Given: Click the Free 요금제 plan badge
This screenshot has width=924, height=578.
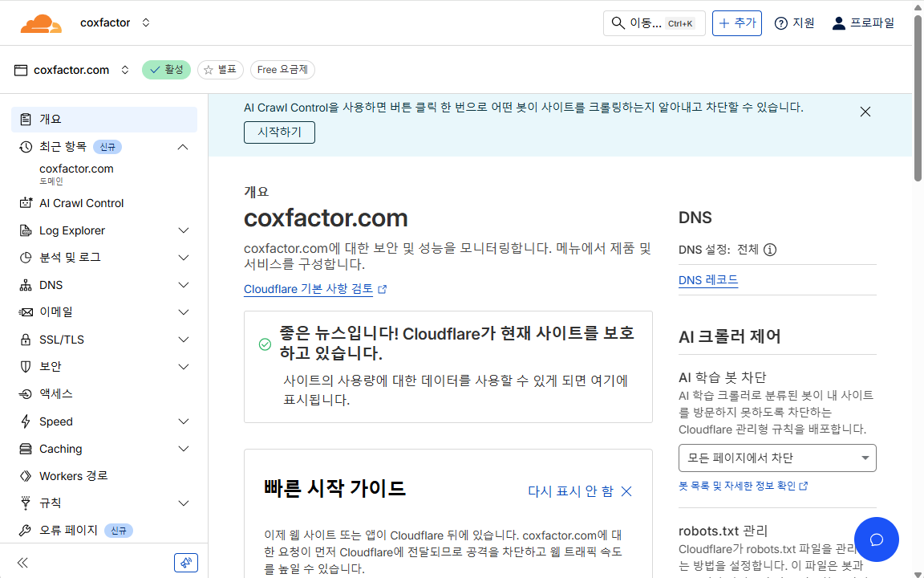Looking at the screenshot, I should tap(282, 70).
